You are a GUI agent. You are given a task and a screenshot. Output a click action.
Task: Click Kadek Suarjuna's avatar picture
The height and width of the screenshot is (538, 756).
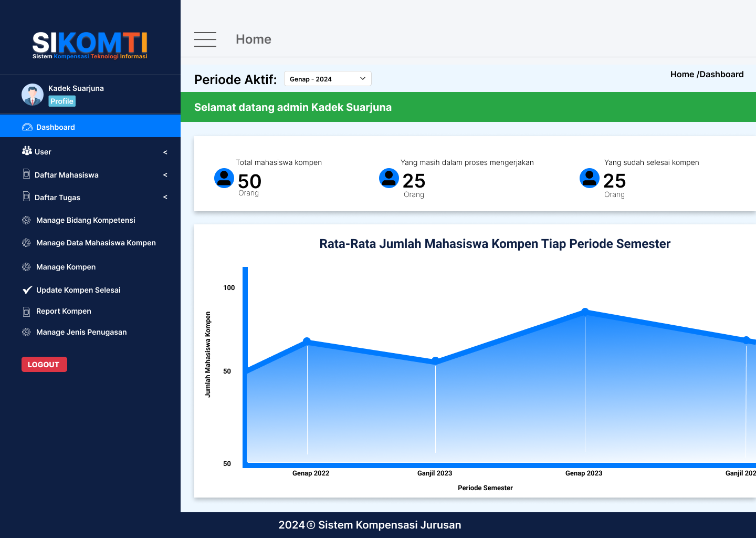pyautogui.click(x=33, y=95)
